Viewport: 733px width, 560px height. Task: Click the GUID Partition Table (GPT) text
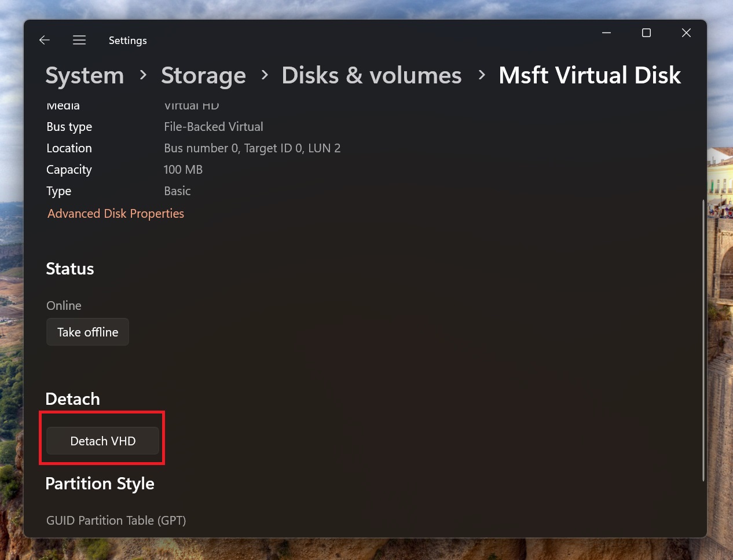116,521
